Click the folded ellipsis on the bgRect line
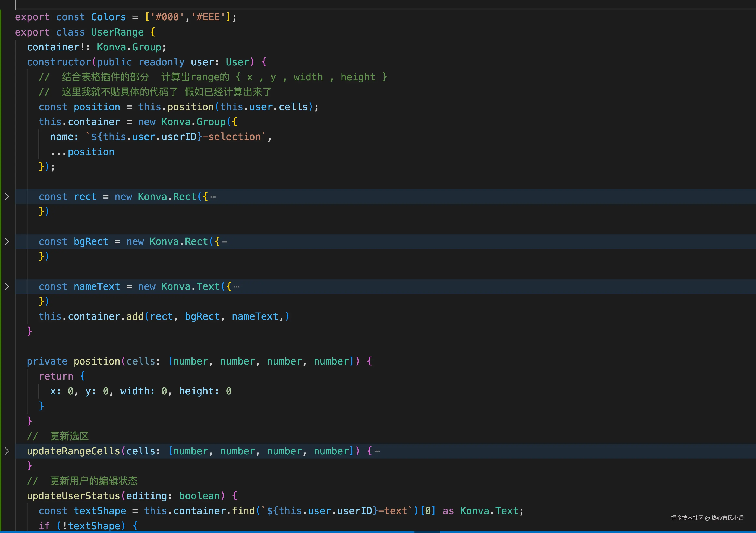756x533 pixels. point(225,242)
